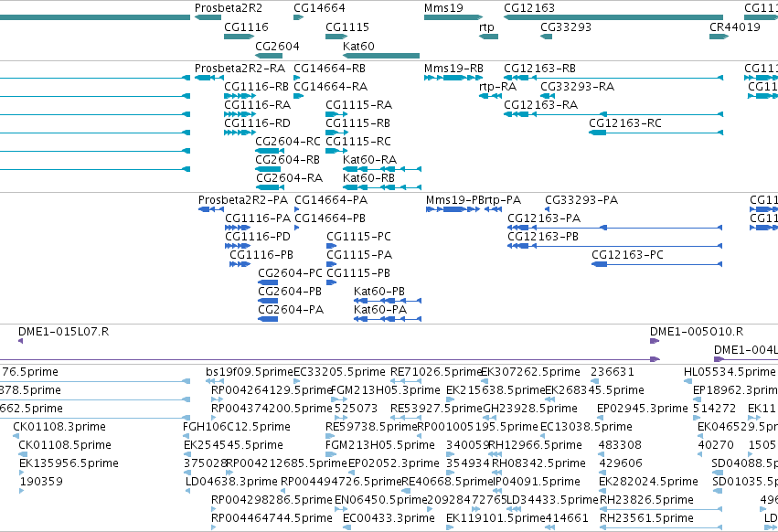Image resolution: width=778 pixels, height=532 pixels.
Task: Click the CG2604 gene label
Action: (277, 46)
